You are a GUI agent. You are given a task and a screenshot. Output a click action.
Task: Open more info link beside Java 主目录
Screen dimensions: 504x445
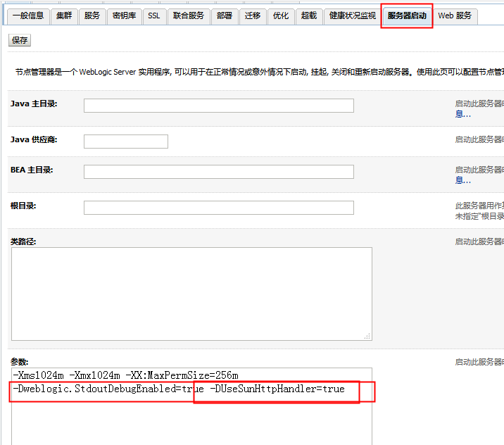463,114
